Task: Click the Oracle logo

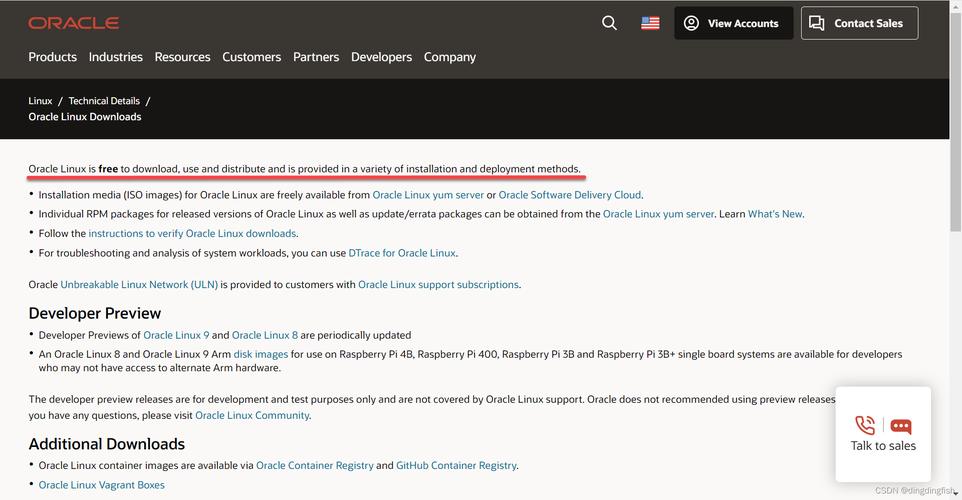Action: pyautogui.click(x=74, y=23)
